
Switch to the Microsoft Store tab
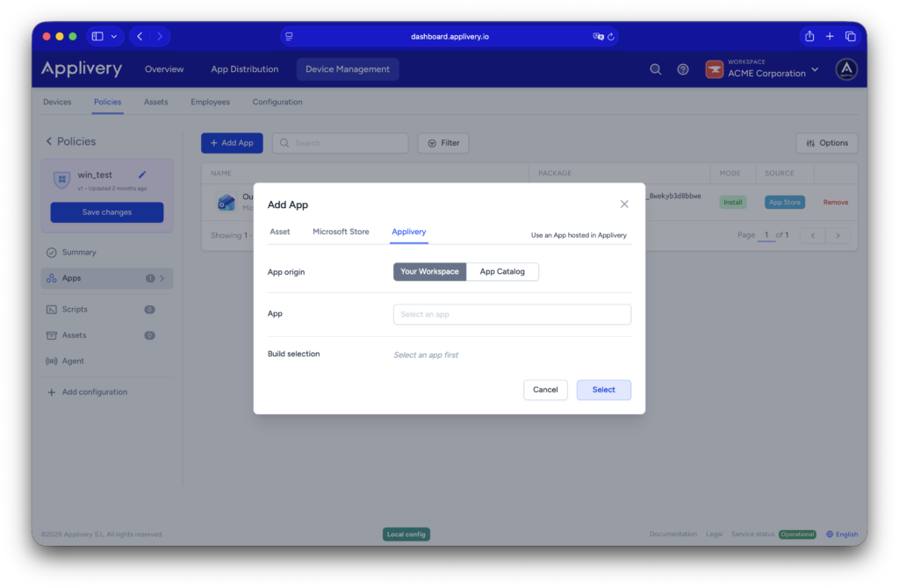tap(341, 232)
